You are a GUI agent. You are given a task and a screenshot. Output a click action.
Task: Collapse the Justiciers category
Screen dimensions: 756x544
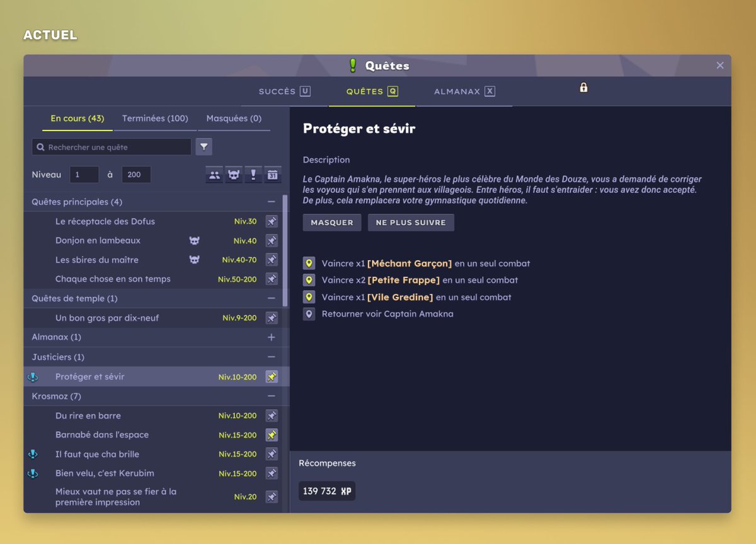point(272,357)
